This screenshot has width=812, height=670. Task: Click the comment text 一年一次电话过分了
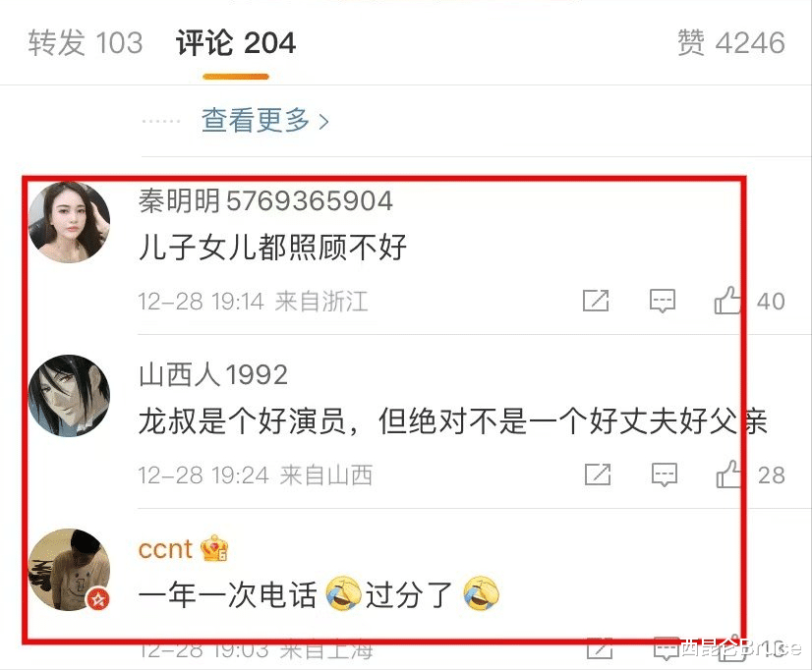click(x=319, y=594)
